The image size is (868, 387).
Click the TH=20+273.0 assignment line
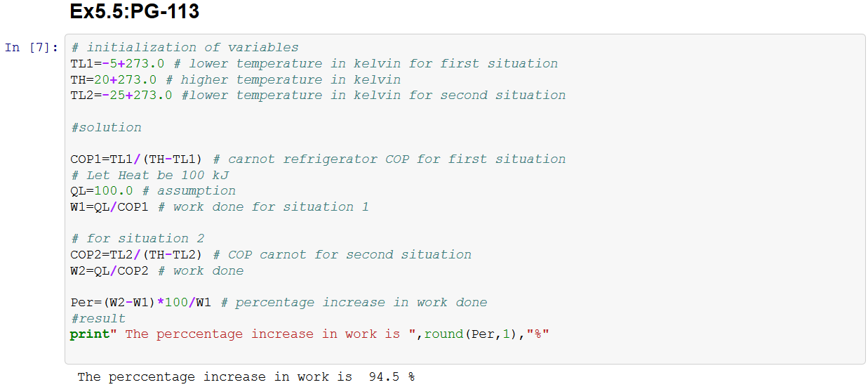coord(236,80)
